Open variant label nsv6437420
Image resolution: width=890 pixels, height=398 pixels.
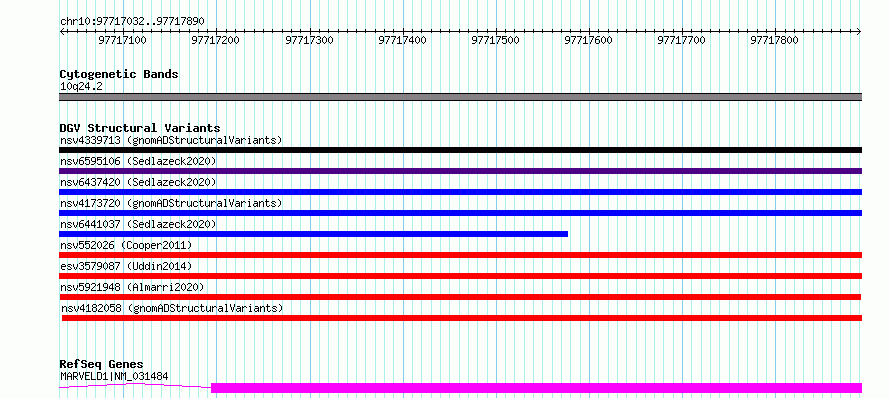[x=138, y=182]
